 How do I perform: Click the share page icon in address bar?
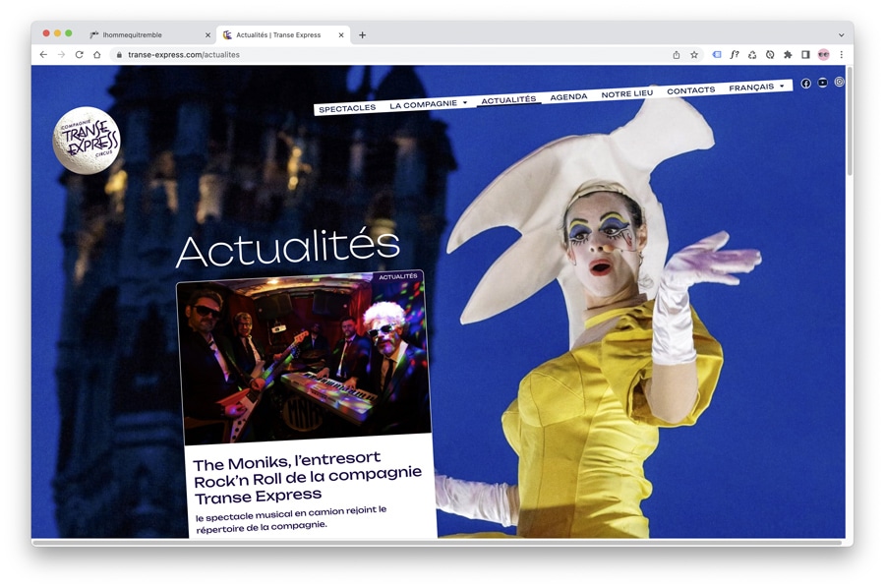676,55
